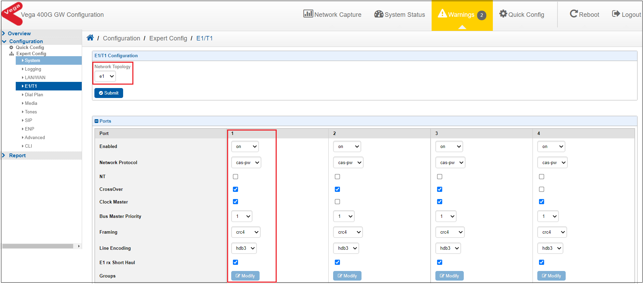The width and height of the screenshot is (644, 284).
Task: Enable CrossOver for port 4
Action: point(541,189)
